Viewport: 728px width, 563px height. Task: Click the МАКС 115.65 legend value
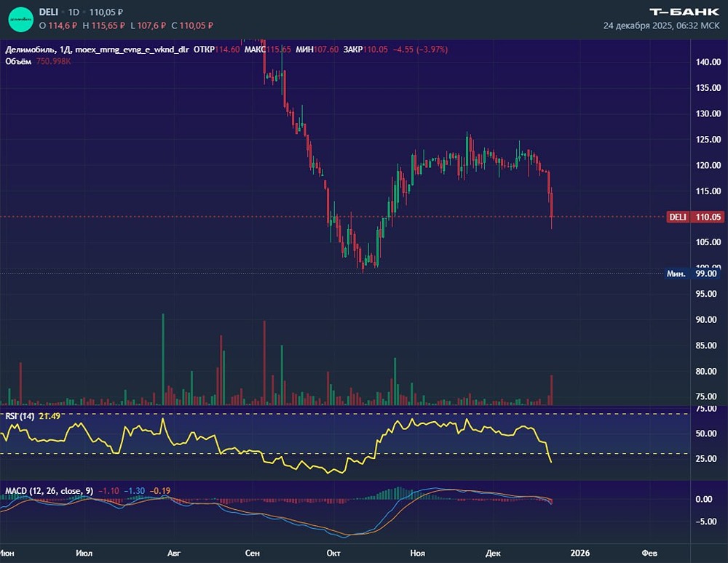click(x=267, y=49)
